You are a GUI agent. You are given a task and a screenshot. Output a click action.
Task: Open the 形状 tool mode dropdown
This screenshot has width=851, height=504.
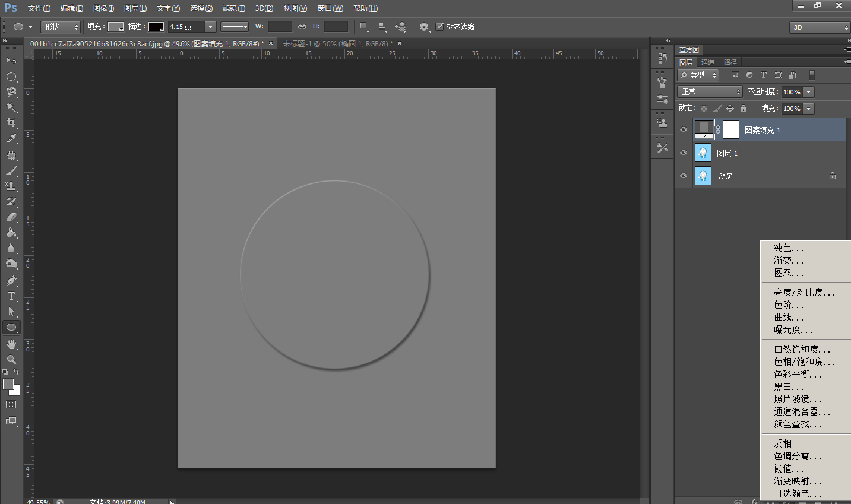[x=61, y=27]
